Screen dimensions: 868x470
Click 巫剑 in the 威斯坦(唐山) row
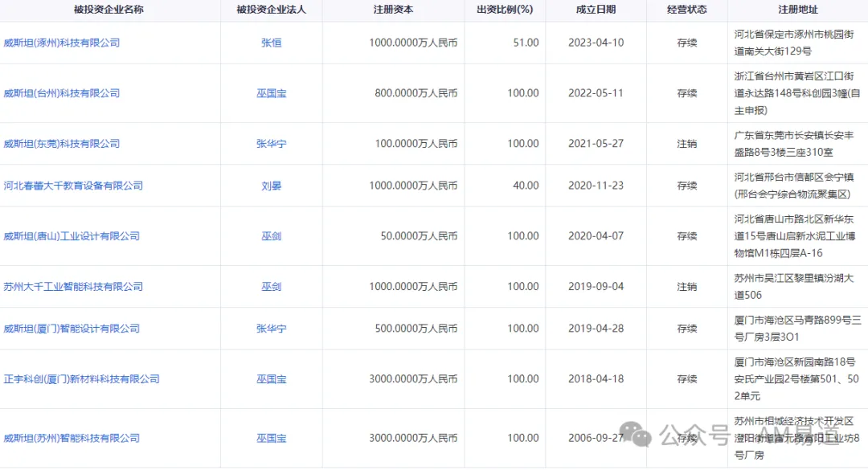tap(272, 236)
